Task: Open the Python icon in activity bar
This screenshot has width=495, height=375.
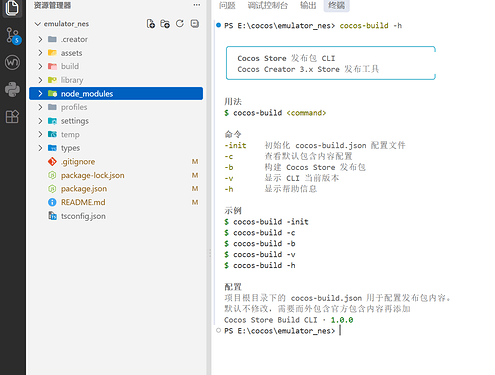Action: click(12, 89)
